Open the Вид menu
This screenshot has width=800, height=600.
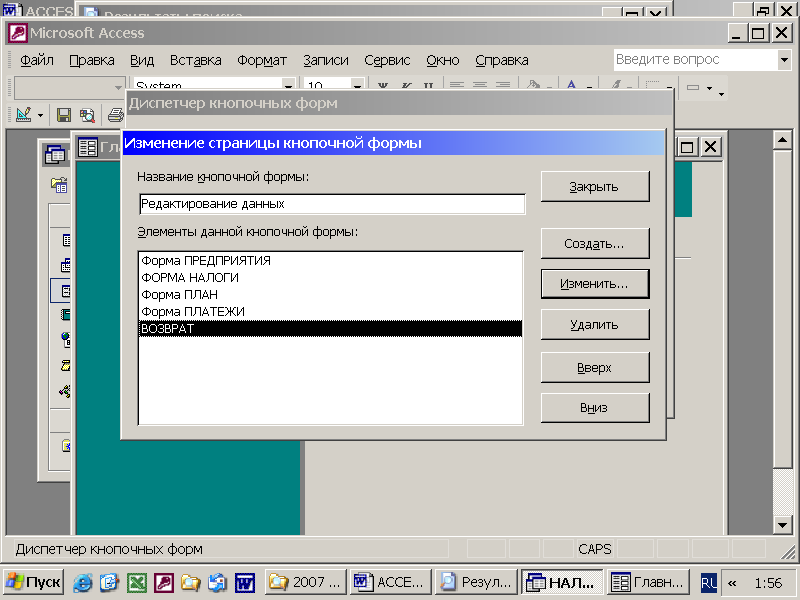(142, 60)
